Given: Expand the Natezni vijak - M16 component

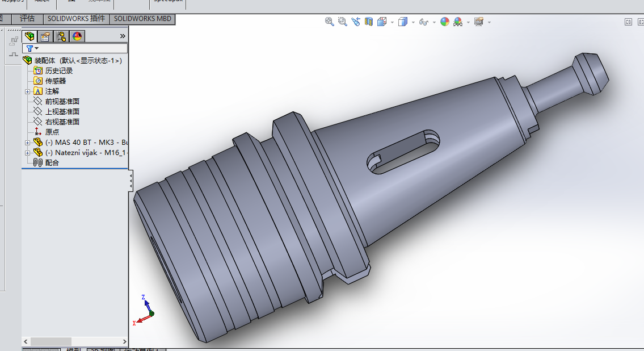Looking at the screenshot, I should 27,153.
